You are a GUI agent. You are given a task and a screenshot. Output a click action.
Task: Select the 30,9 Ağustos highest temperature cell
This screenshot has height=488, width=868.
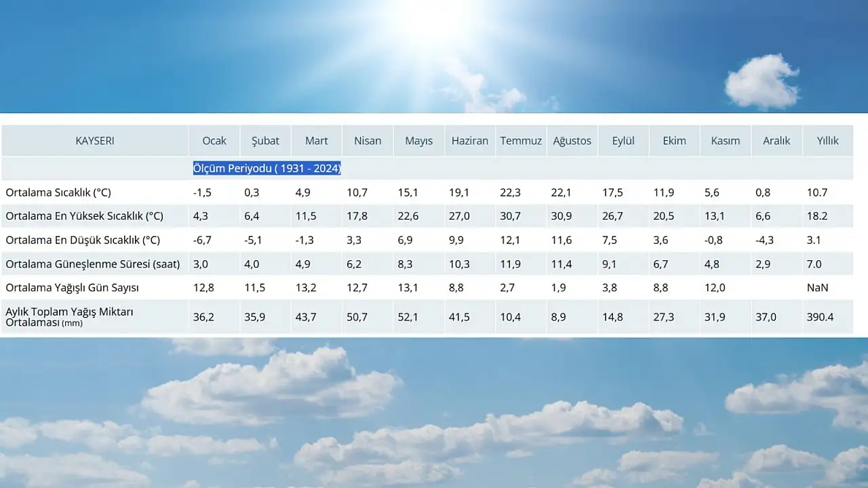[561, 216]
